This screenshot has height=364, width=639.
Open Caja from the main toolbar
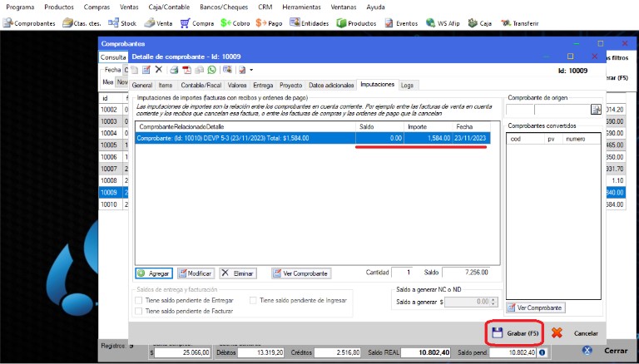pyautogui.click(x=479, y=23)
